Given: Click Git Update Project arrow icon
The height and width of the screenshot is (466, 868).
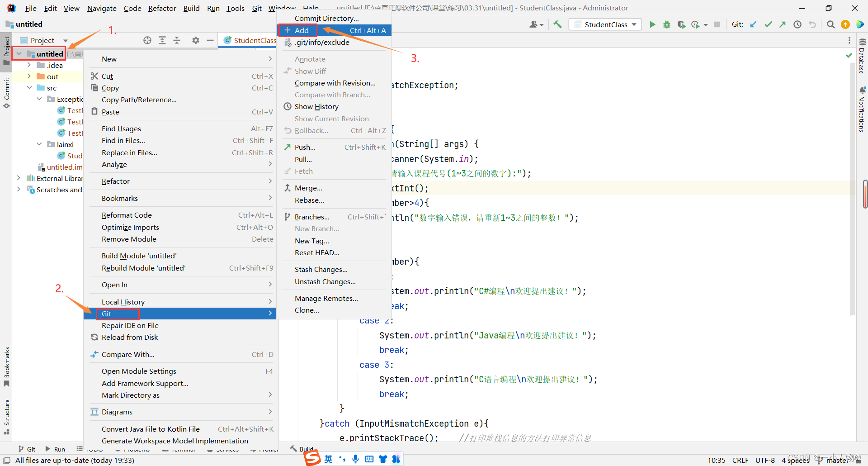Looking at the screenshot, I should [x=753, y=24].
